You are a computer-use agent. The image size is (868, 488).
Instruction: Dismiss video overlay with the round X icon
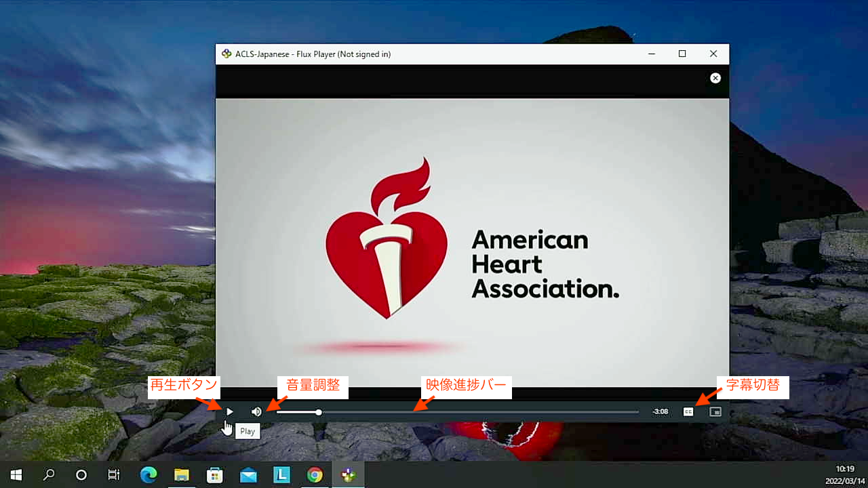[715, 78]
